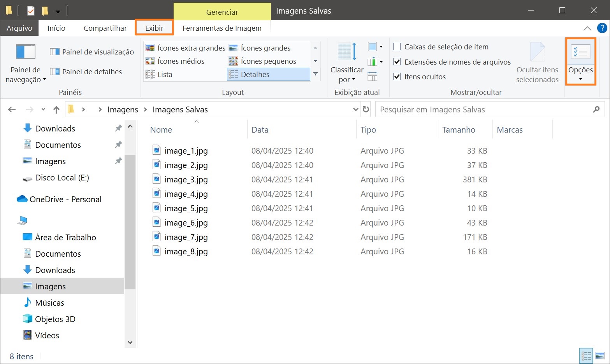Viewport: 610px width, 364px height.
Task: Open the Painel de navegação menu
Action: click(x=26, y=63)
